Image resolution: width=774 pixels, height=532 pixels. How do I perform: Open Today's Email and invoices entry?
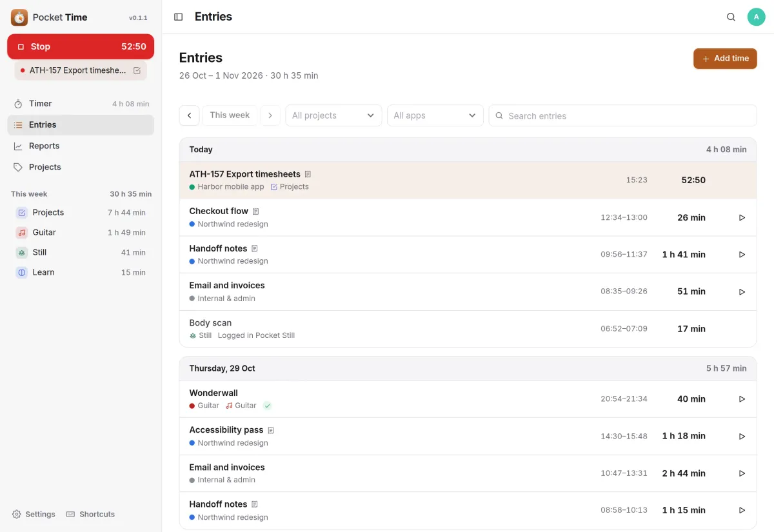(468, 291)
